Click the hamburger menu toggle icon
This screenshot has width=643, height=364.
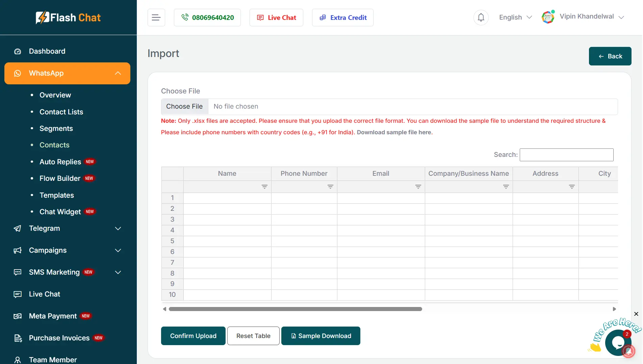156,18
